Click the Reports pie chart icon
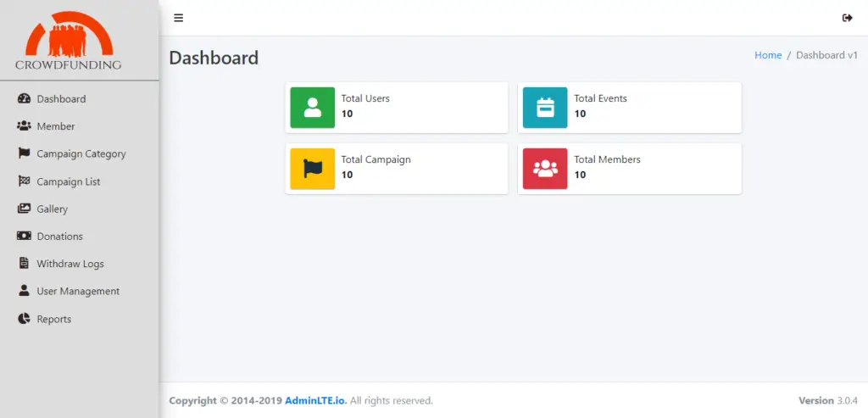Viewport: 868px width, 418px height. [x=24, y=319]
